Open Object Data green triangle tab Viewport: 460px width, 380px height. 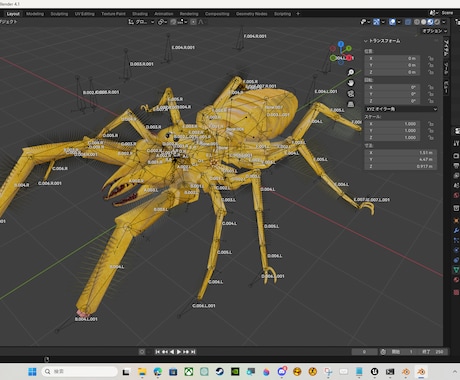tap(456, 270)
